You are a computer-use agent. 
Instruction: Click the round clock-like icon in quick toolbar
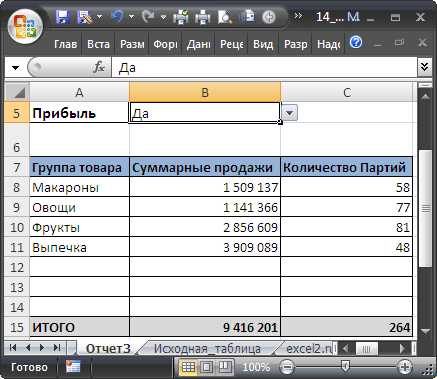coord(269,17)
